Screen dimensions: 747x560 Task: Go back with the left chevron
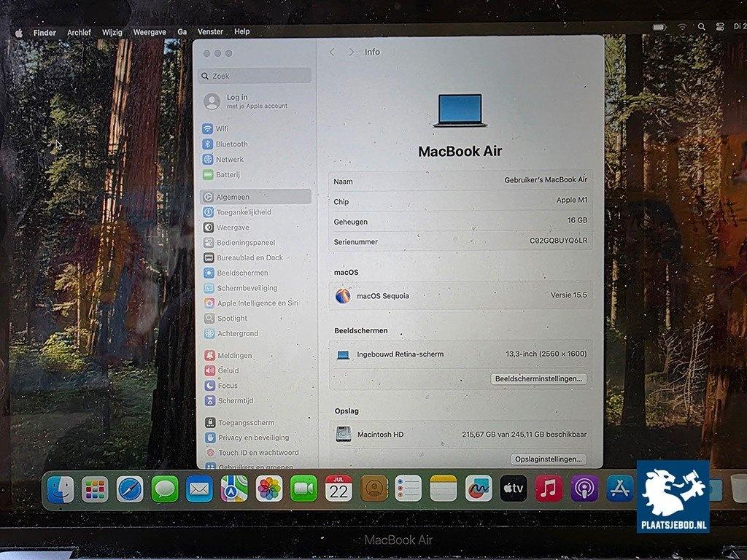coord(333,52)
